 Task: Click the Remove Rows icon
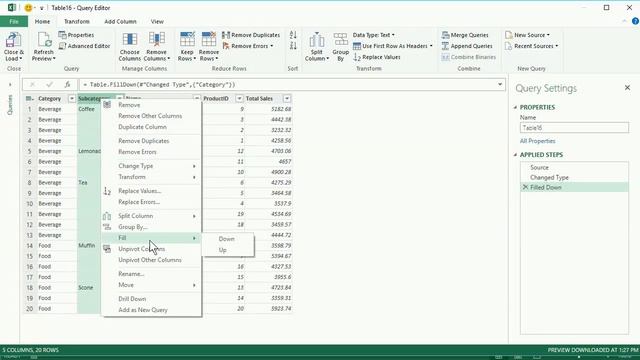pyautogui.click(x=209, y=40)
